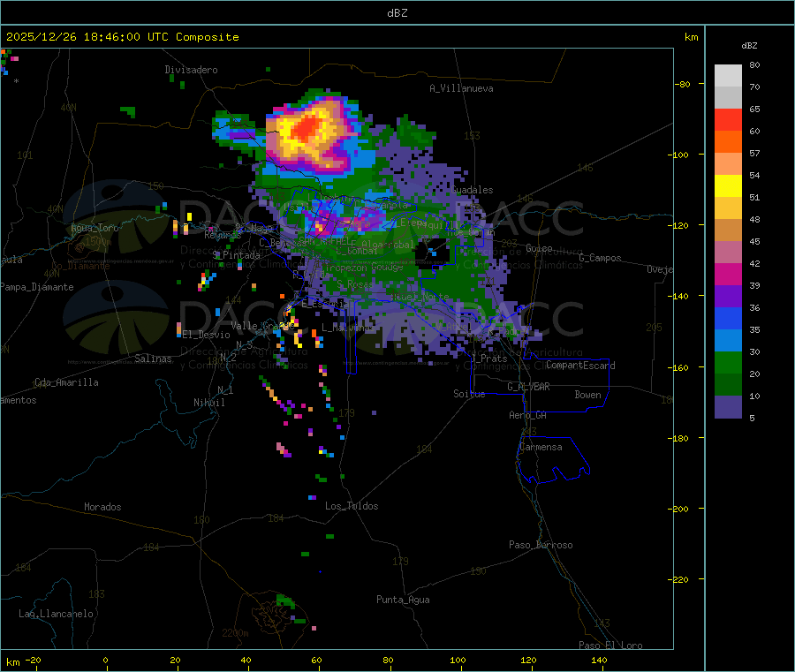Click the Bowen location label

click(x=587, y=395)
